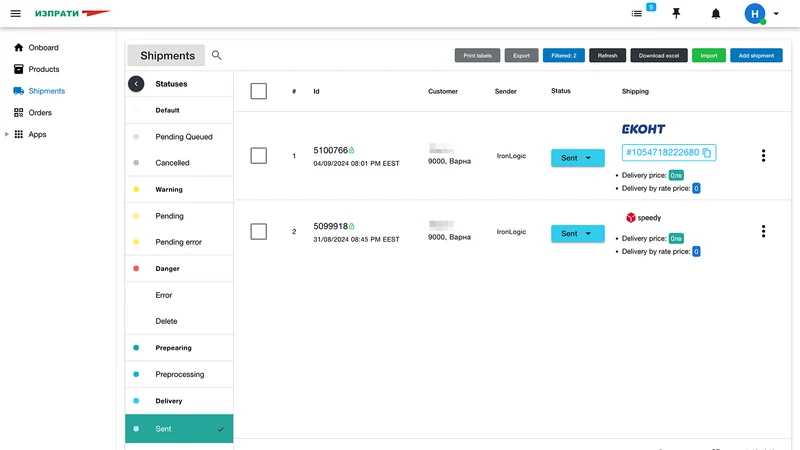Expand the account dropdown arrow
Viewport: 800px width, 450px height.
[776, 14]
